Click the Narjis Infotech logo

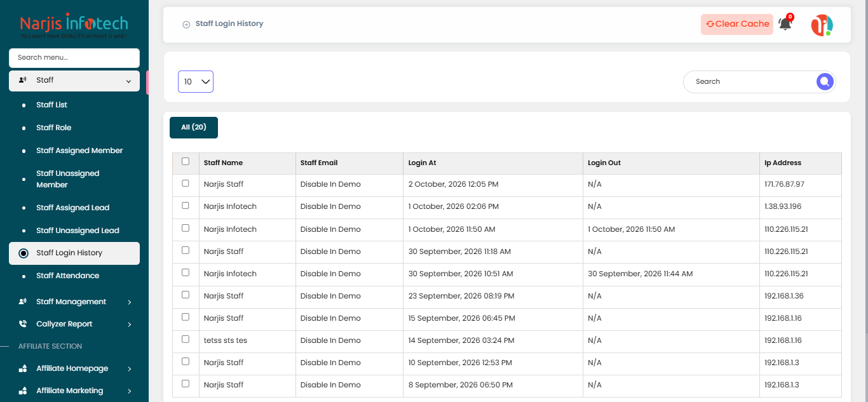(x=74, y=26)
